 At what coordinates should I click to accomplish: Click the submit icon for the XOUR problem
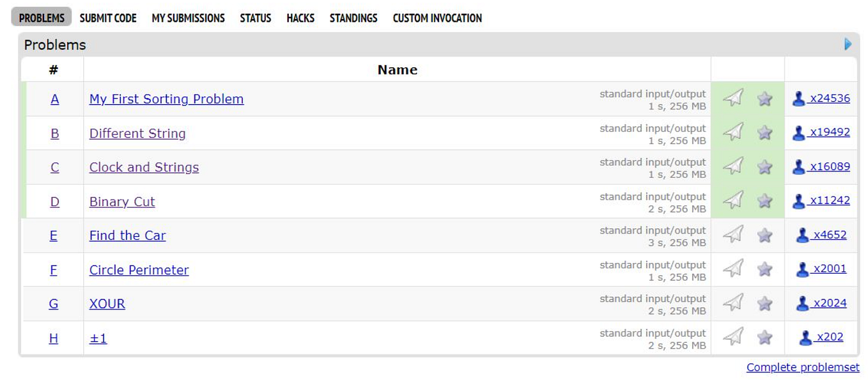[733, 303]
